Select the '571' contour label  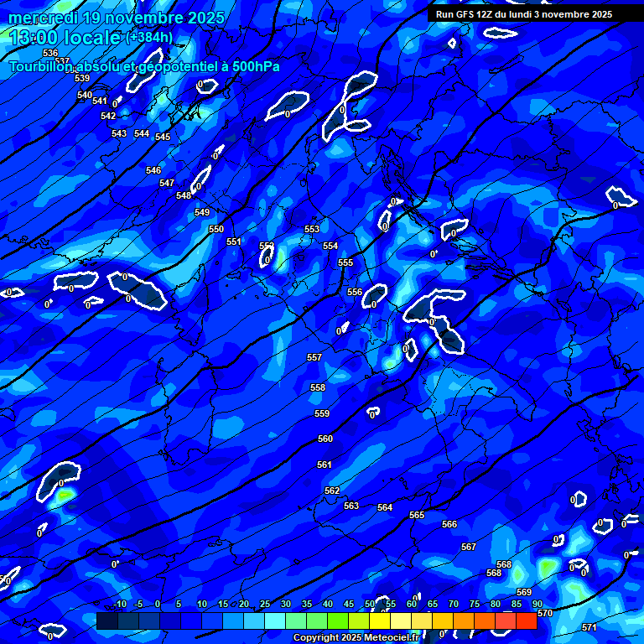click(x=589, y=627)
